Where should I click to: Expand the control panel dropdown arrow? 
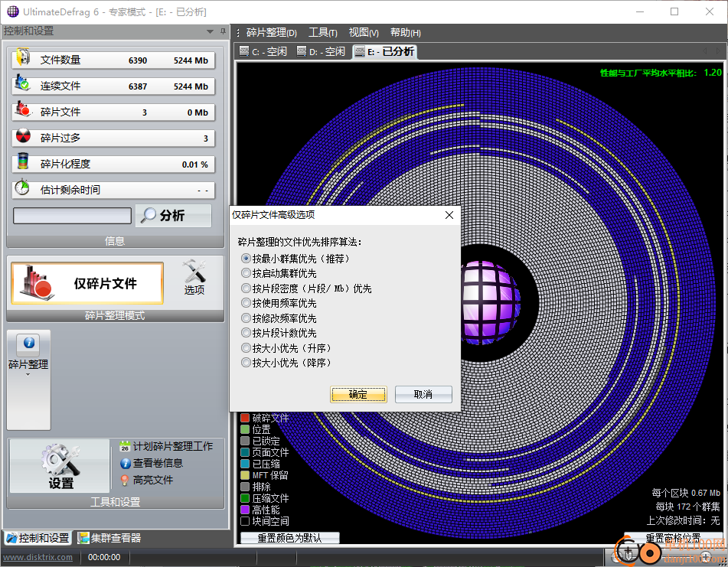pyautogui.click(x=210, y=31)
